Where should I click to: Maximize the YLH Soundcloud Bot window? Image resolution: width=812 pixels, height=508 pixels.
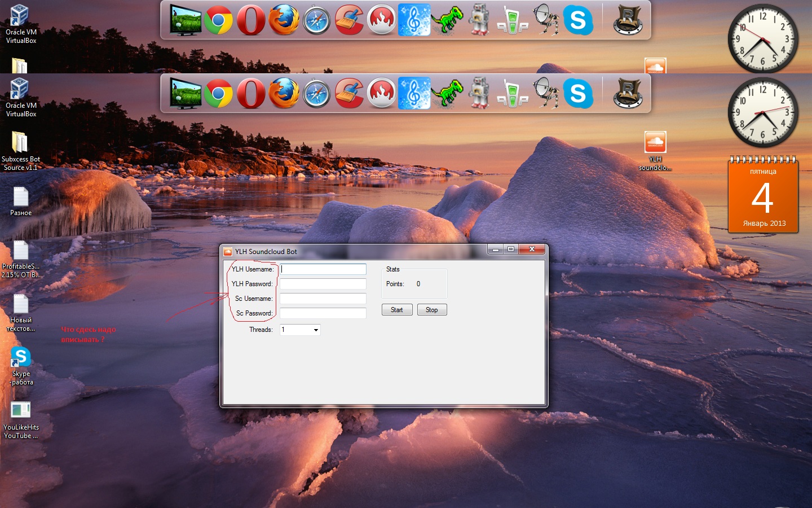pos(511,249)
